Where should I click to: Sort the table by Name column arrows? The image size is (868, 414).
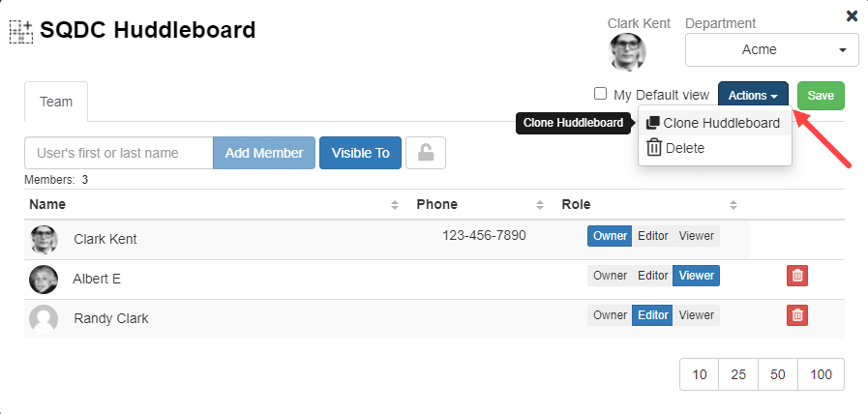(x=395, y=205)
